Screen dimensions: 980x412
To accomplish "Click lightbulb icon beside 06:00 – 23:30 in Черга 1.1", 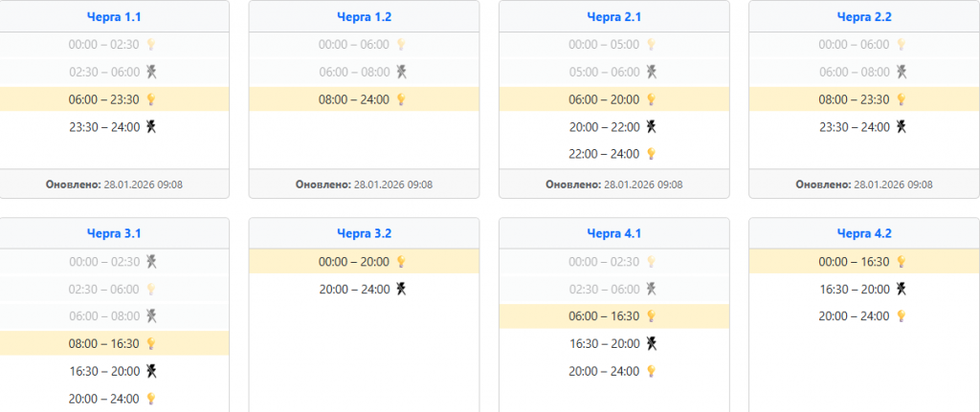I will [x=150, y=99].
